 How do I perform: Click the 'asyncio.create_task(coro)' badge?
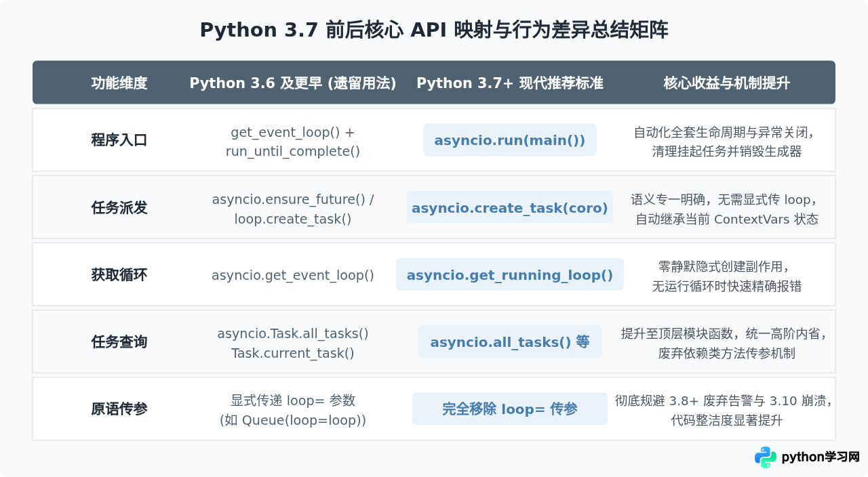click(510, 207)
